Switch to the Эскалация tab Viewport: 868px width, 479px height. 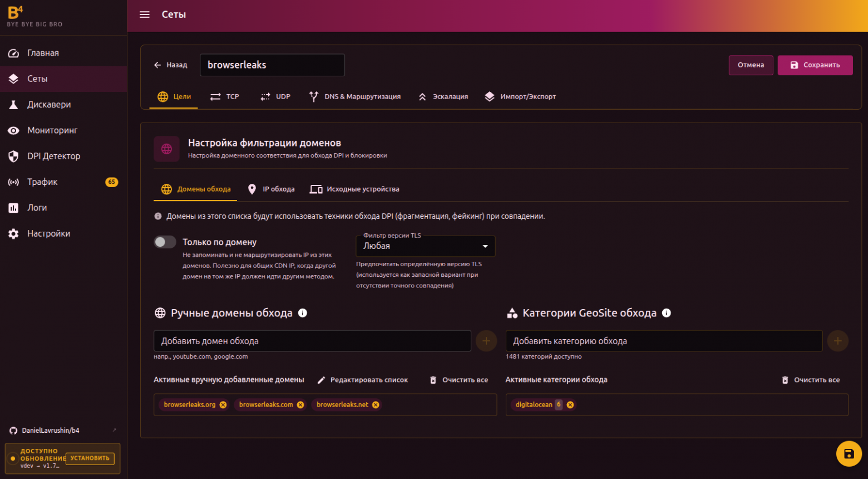pyautogui.click(x=443, y=97)
